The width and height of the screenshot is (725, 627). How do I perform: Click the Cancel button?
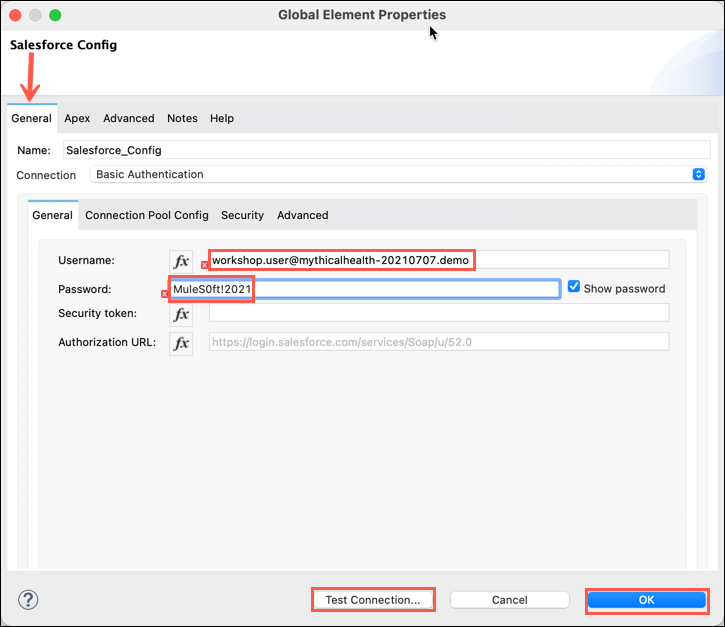click(510, 600)
